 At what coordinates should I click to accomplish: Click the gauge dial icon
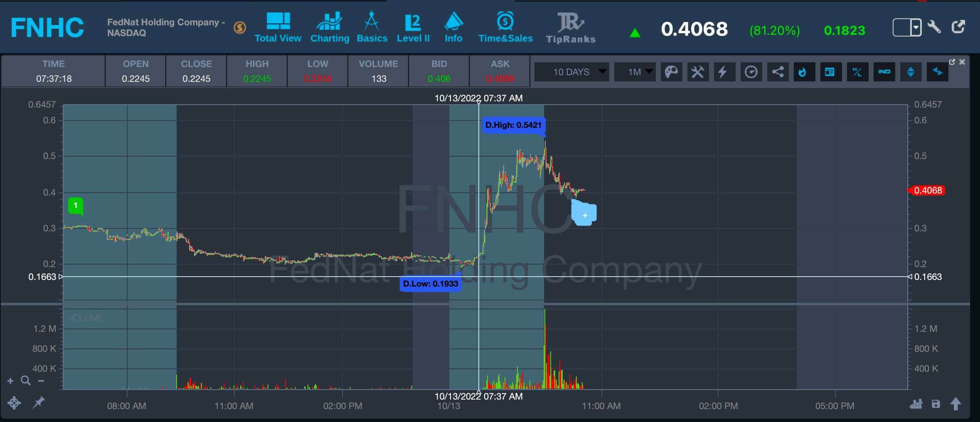pyautogui.click(x=751, y=72)
